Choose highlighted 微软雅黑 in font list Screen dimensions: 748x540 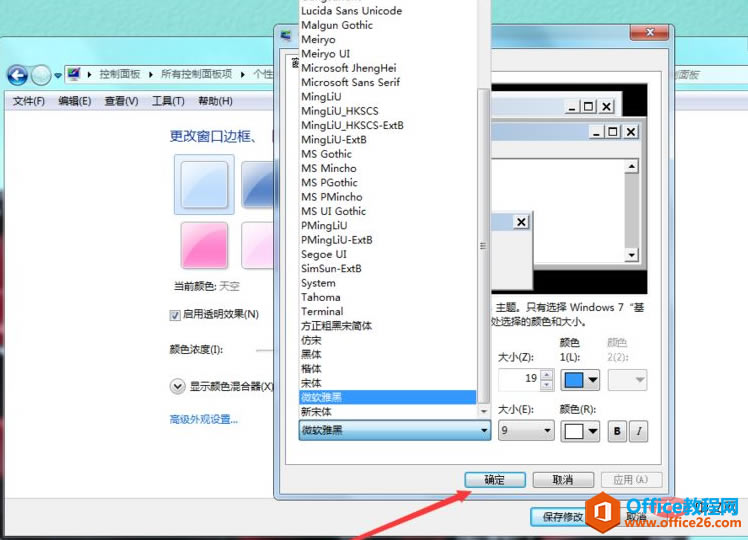point(388,397)
